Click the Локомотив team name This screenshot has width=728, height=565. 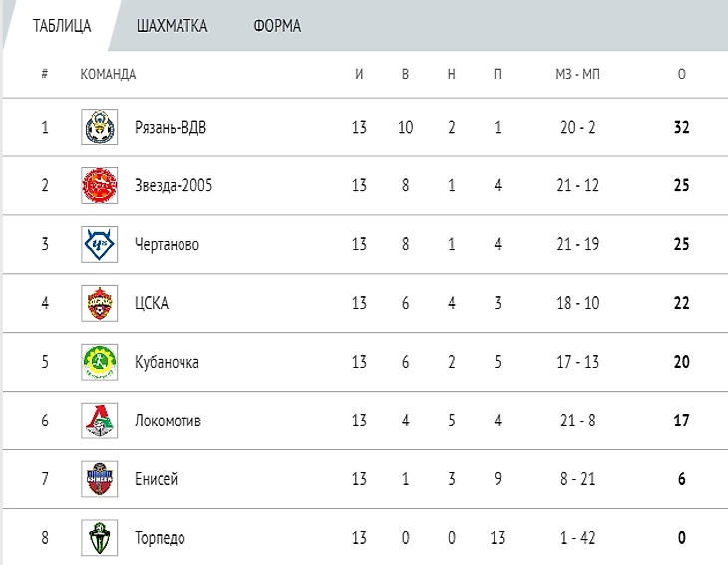coord(168,422)
